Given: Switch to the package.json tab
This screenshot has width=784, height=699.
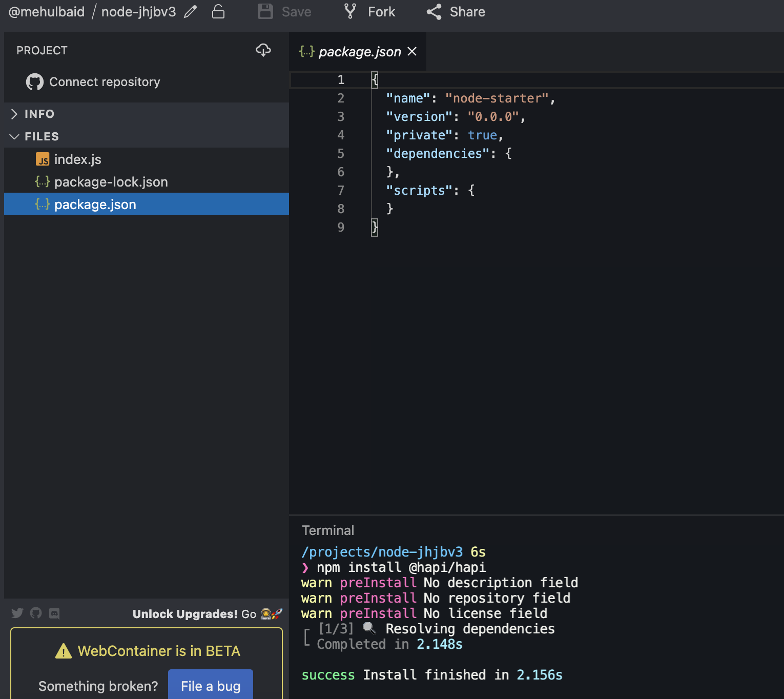Looking at the screenshot, I should pos(359,51).
